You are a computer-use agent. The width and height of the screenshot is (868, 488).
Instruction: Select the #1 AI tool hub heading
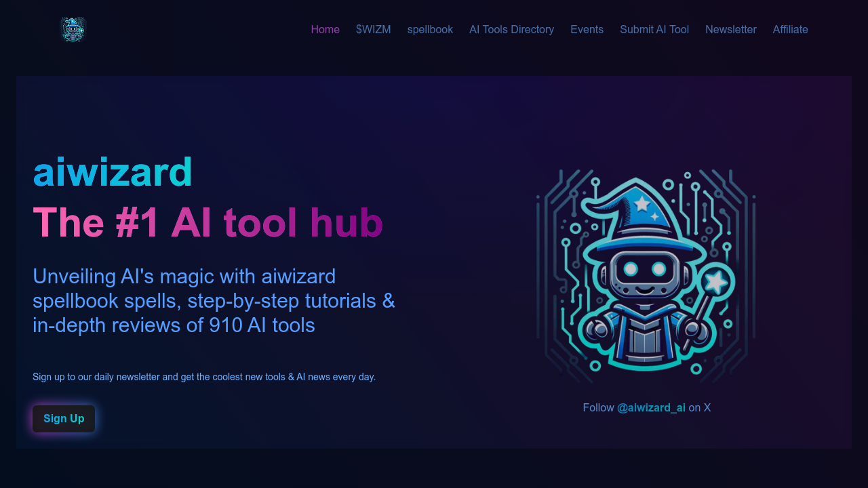(x=208, y=222)
